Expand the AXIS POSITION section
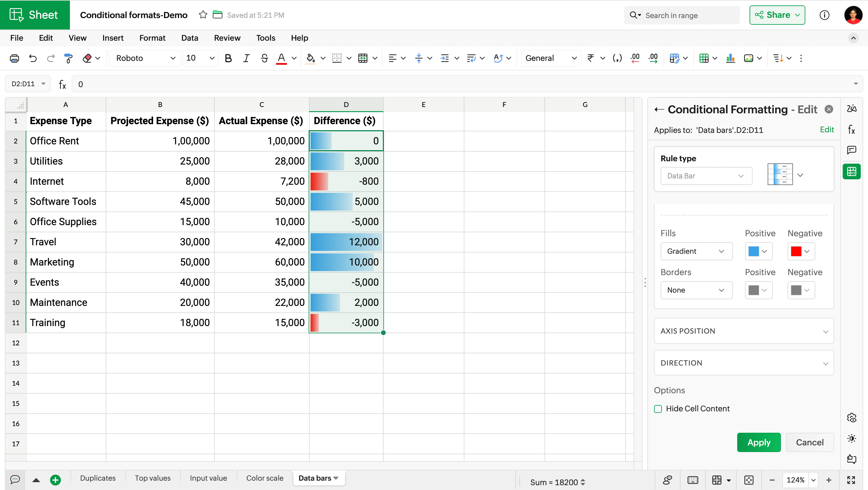 pyautogui.click(x=744, y=331)
